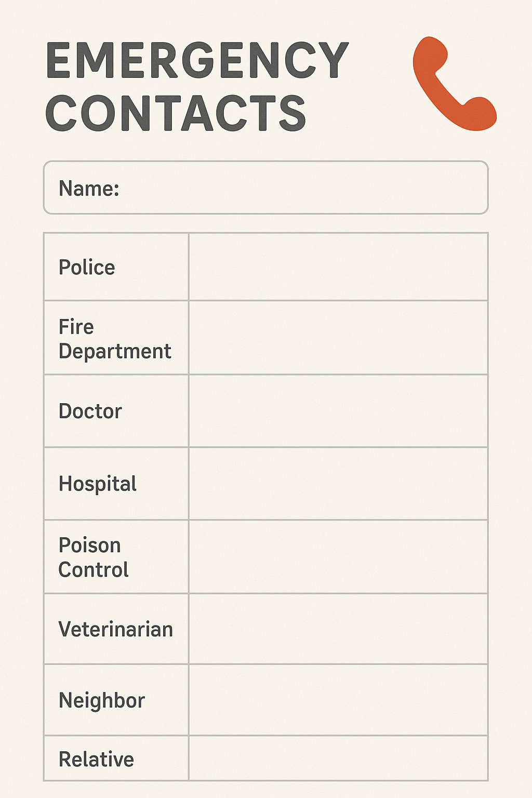Select the empty Fire Department number cell
Screen dimensions: 532x798
click(x=338, y=338)
